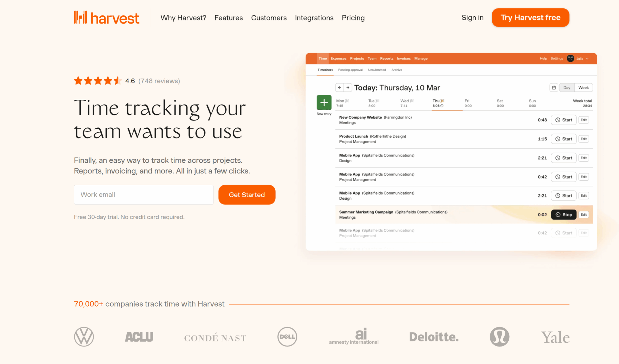619x364 pixels.
Task: Click Julia's profile avatar
Action: pos(570,59)
